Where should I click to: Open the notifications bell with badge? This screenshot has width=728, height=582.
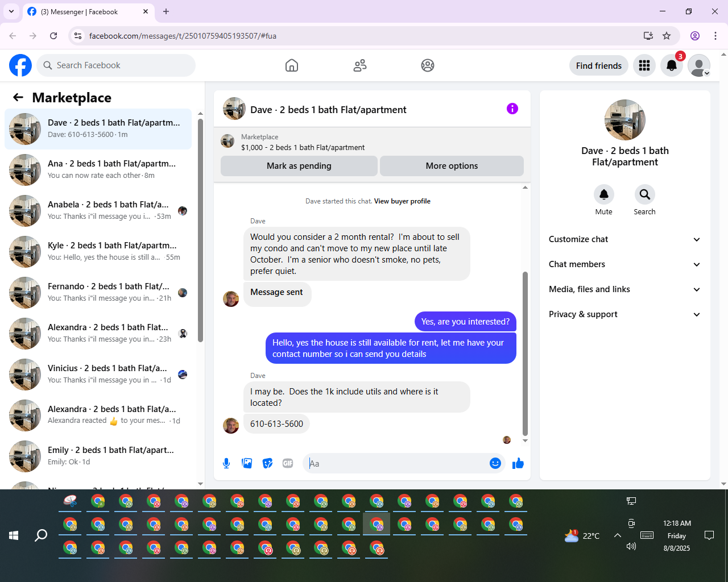(672, 65)
